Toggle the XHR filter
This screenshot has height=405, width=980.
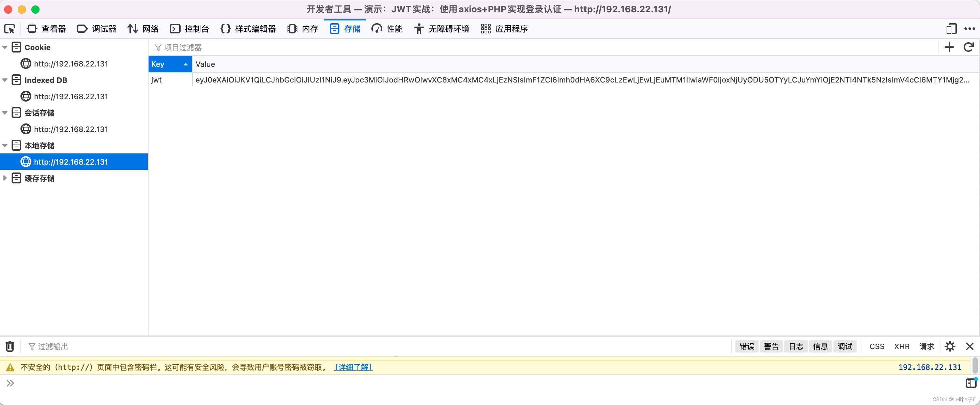(902, 346)
